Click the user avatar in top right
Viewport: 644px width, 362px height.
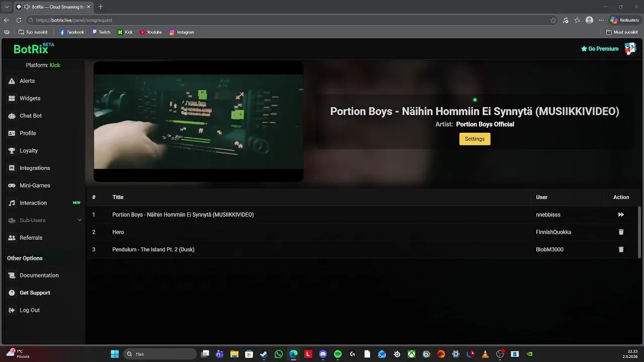630,49
